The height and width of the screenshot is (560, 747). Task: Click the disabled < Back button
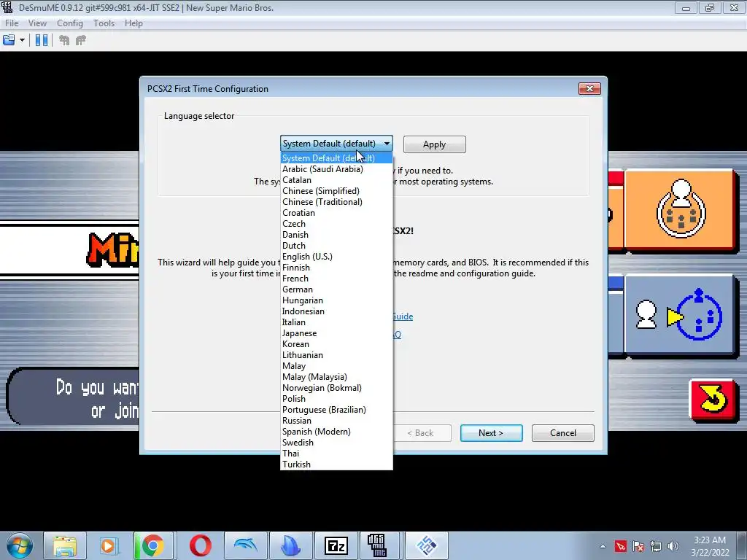[x=420, y=433]
